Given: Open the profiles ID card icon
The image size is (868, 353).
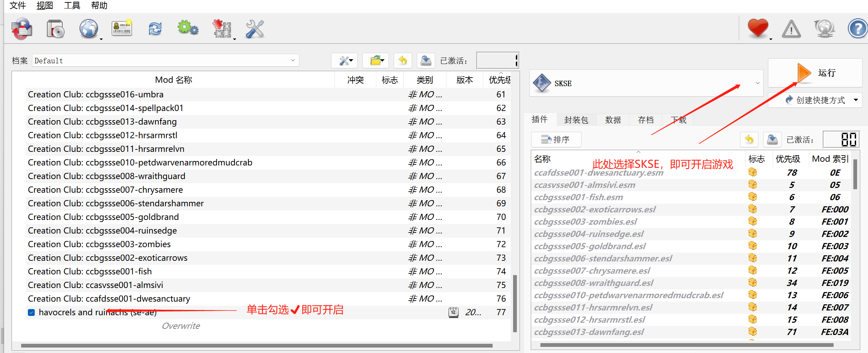Looking at the screenshot, I should tap(122, 28).
